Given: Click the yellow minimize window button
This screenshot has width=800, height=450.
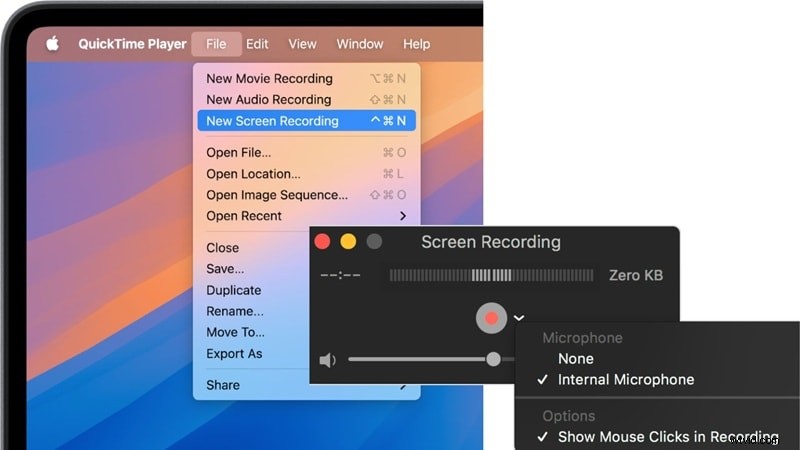Looking at the screenshot, I should tap(348, 242).
